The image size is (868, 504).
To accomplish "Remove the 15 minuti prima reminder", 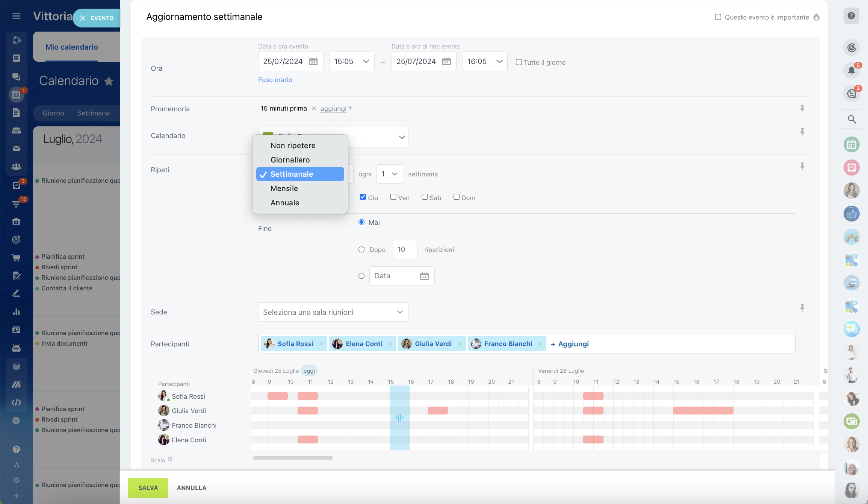I will 314,108.
